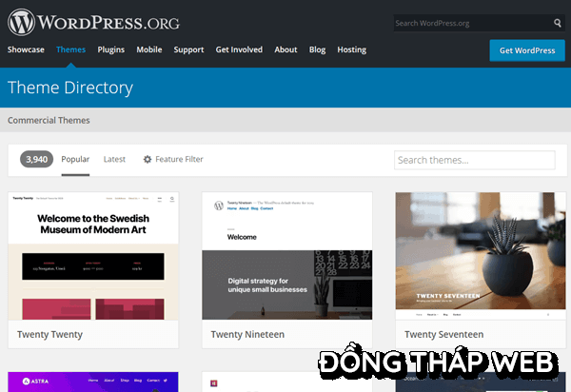
Task: Open the Support section
Action: [x=188, y=49]
